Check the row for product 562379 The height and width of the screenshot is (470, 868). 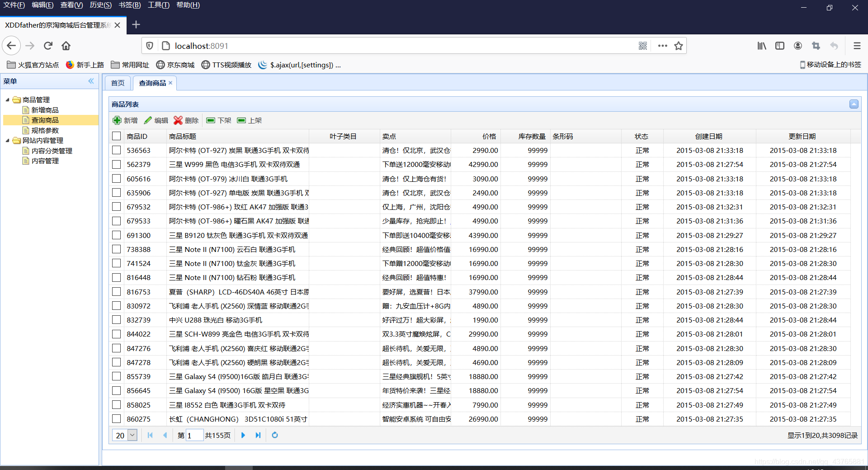(x=117, y=164)
